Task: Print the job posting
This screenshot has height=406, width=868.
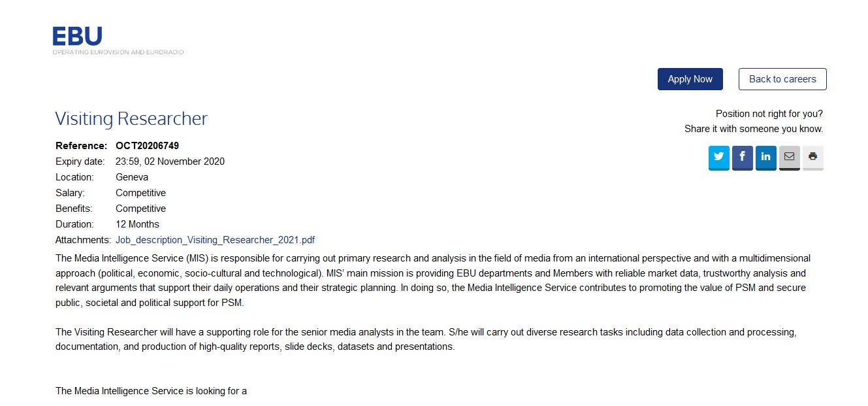Action: click(x=812, y=157)
